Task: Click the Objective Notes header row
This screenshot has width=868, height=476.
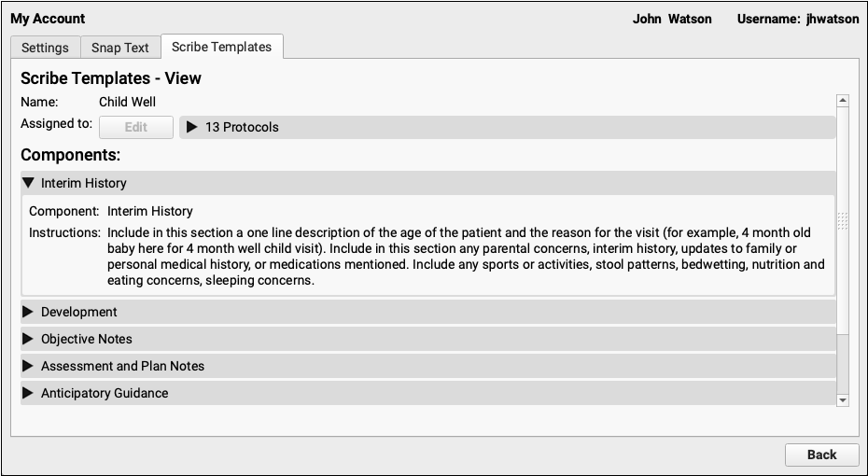Action: click(x=427, y=339)
